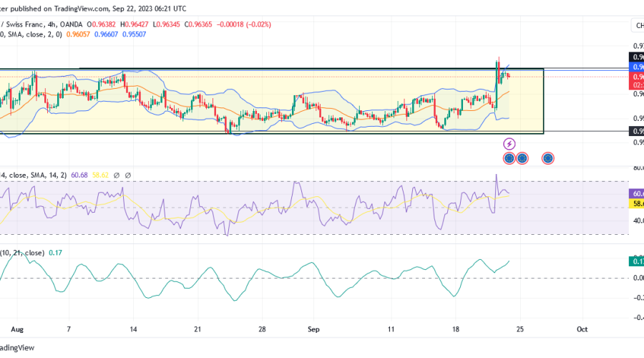Click the 'OANDA' source label
Viewport: 644px width, 358px height.
71,24
